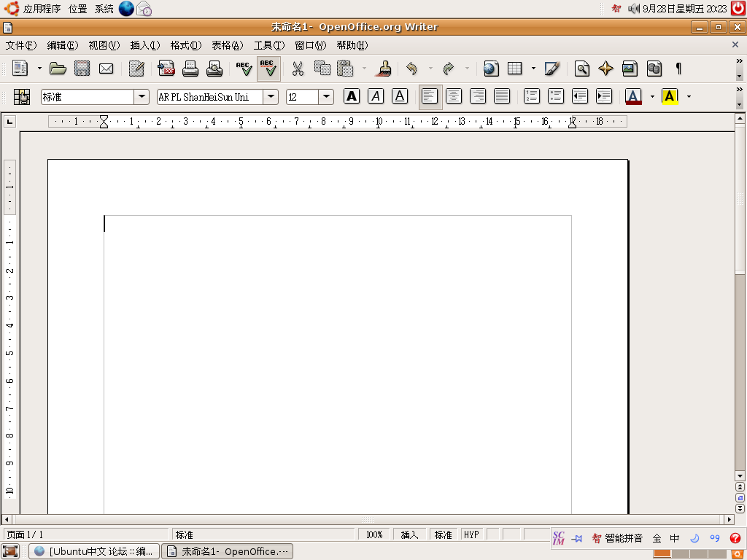Click the Redo arrow icon
The width and height of the screenshot is (747, 560).
tap(449, 69)
